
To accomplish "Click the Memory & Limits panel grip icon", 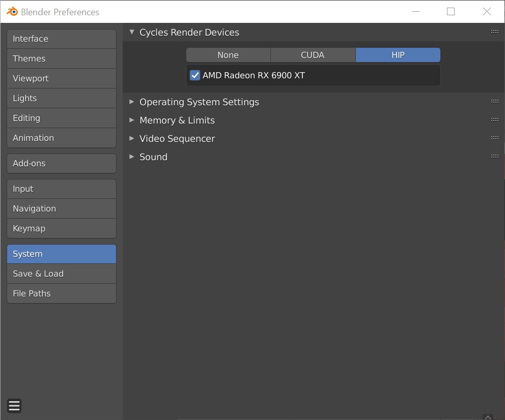I will point(494,119).
